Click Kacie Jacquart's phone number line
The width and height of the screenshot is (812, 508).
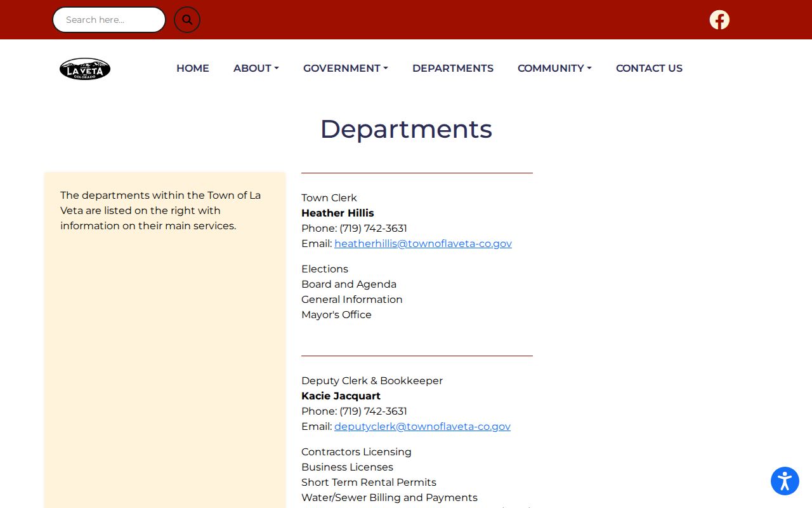point(354,411)
